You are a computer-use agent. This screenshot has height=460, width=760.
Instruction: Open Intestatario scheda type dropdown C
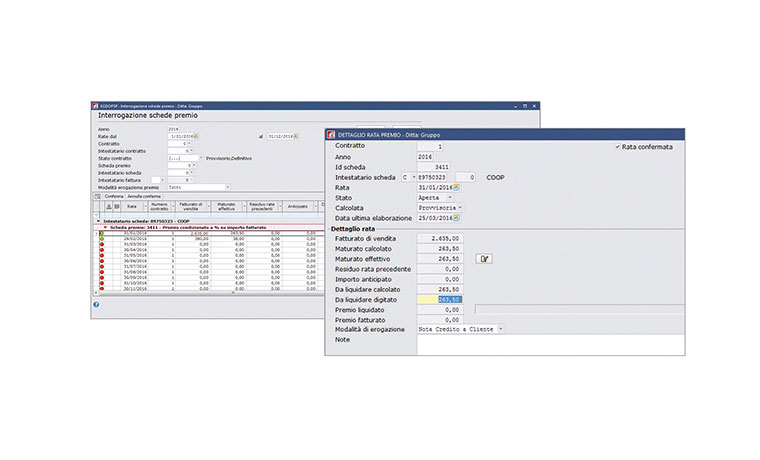409,176
